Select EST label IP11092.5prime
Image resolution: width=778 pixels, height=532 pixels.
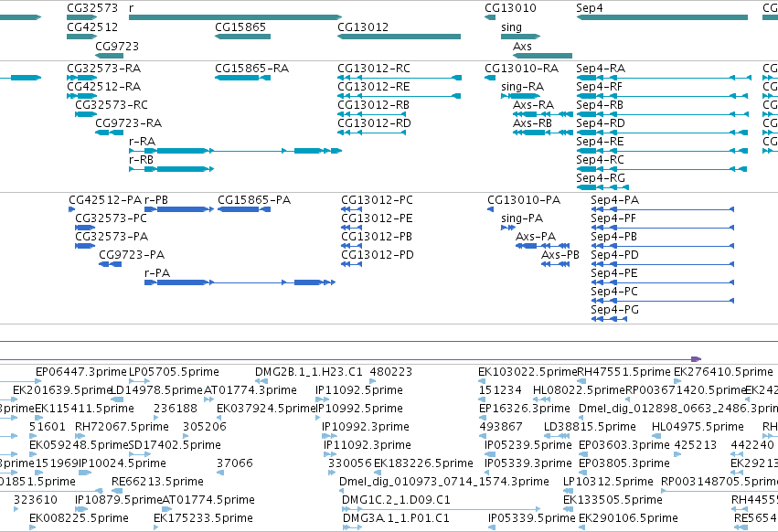coord(359,390)
